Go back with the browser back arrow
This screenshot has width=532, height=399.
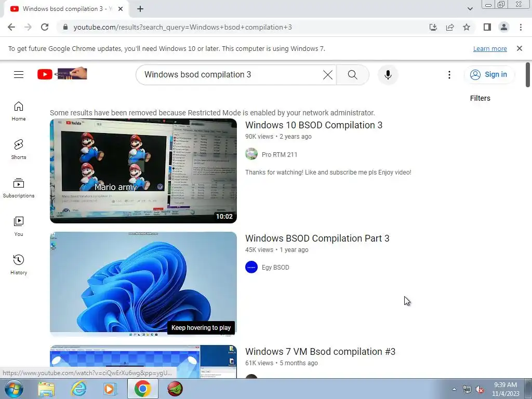[11, 27]
